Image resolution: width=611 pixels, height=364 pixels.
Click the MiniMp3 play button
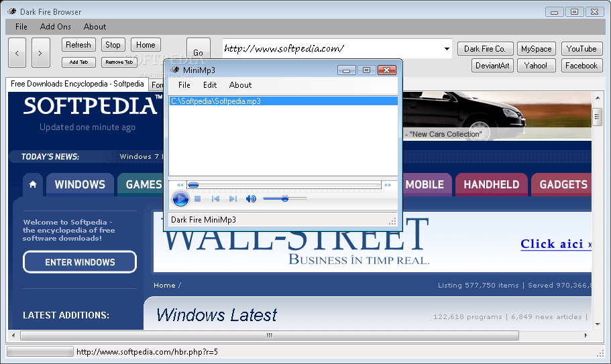pyautogui.click(x=180, y=198)
